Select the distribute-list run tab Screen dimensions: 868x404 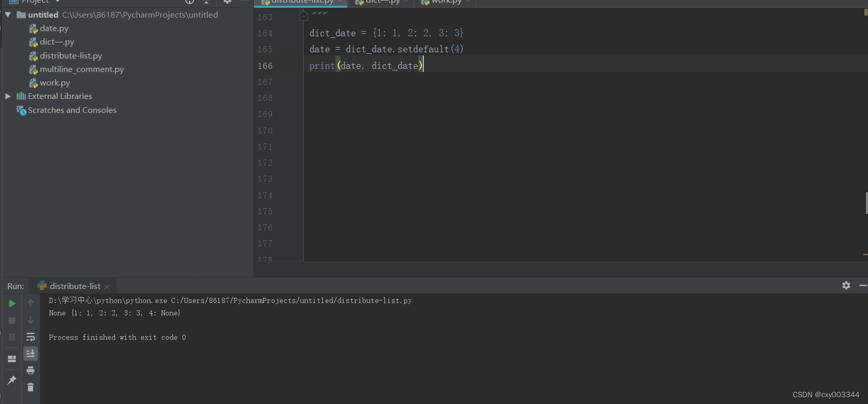[x=75, y=286]
